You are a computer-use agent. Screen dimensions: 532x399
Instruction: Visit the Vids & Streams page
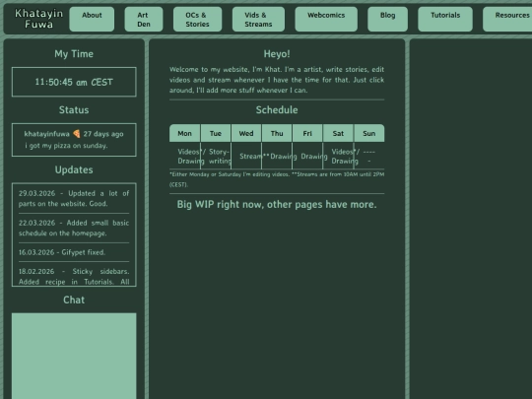pyautogui.click(x=258, y=19)
